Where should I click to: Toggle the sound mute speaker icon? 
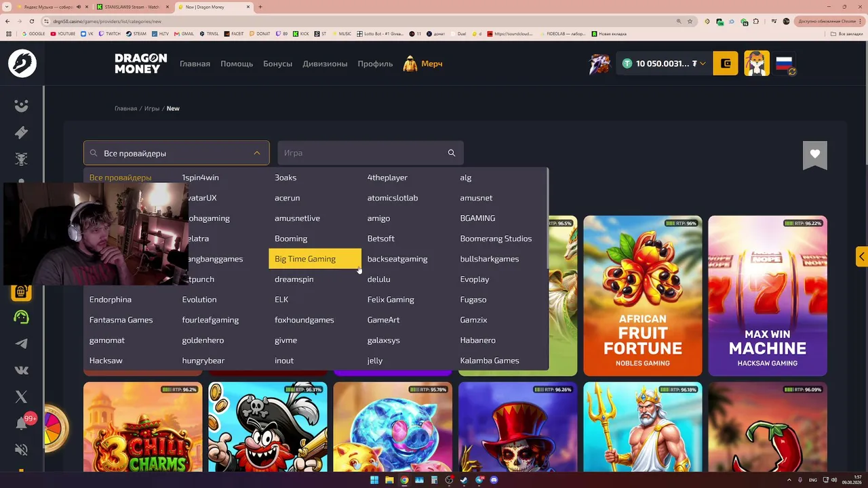(22, 450)
